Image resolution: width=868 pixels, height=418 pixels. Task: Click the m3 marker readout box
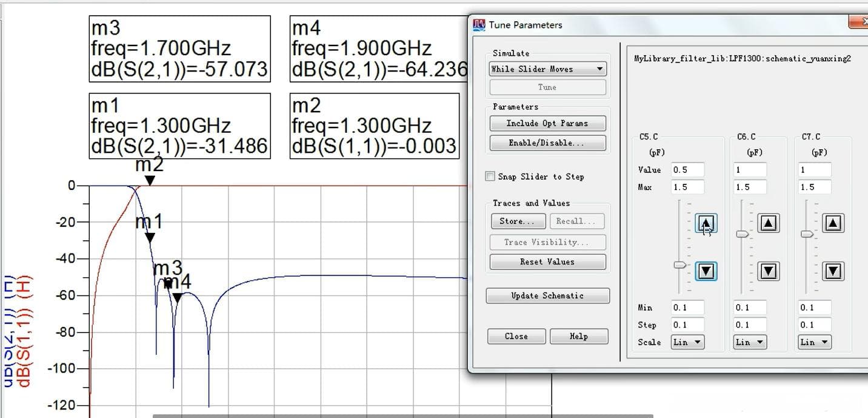[x=179, y=49]
